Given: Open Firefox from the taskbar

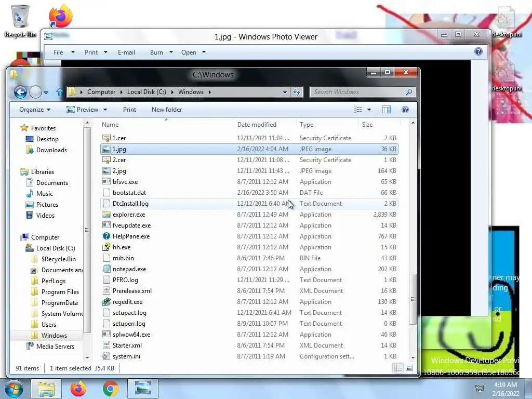Looking at the screenshot, I should coord(78,389).
